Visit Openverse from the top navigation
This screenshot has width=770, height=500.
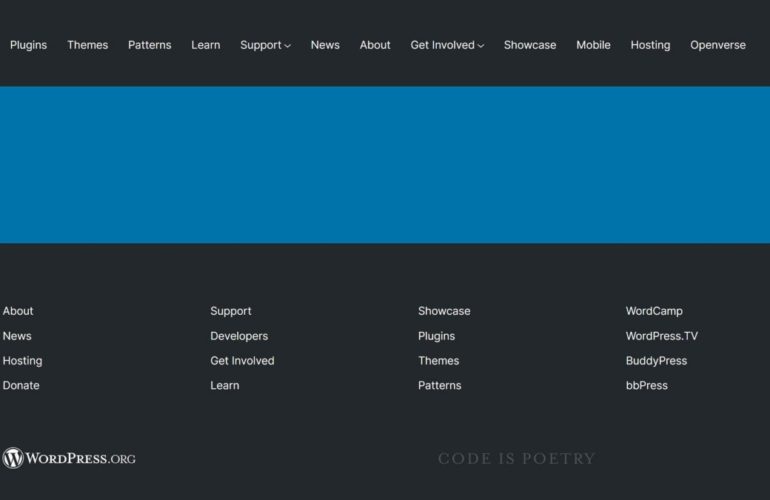(718, 45)
